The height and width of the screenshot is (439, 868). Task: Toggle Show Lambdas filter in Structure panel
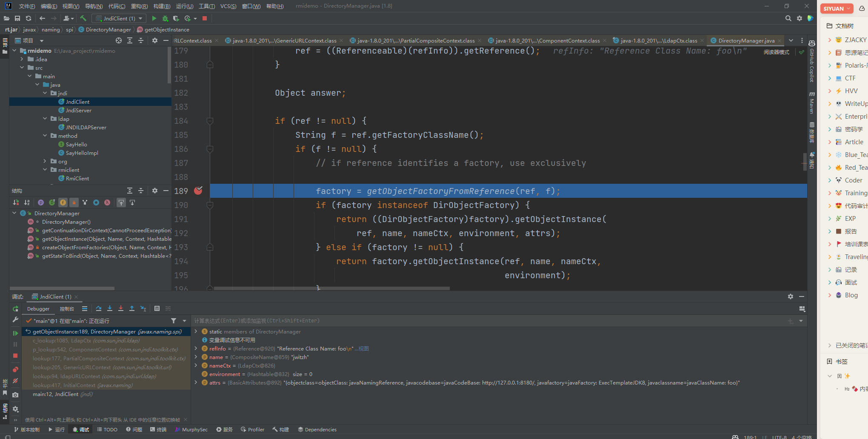[107, 202]
